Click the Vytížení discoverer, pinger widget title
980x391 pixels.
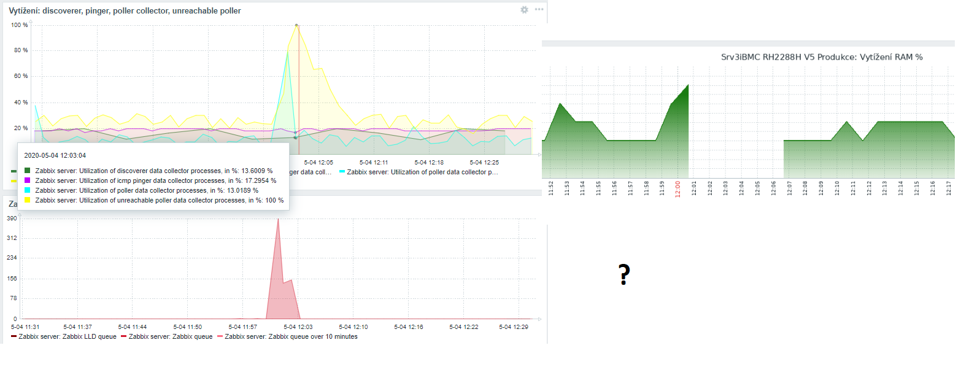tap(125, 11)
